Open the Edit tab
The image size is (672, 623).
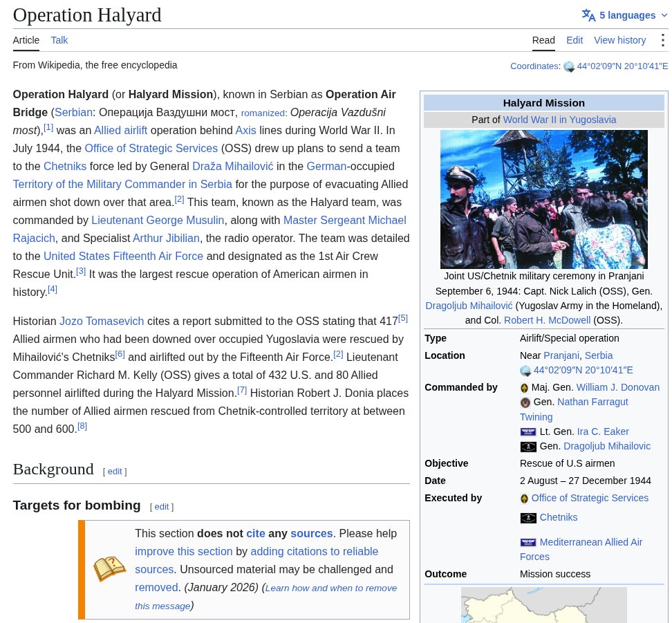coord(575,40)
